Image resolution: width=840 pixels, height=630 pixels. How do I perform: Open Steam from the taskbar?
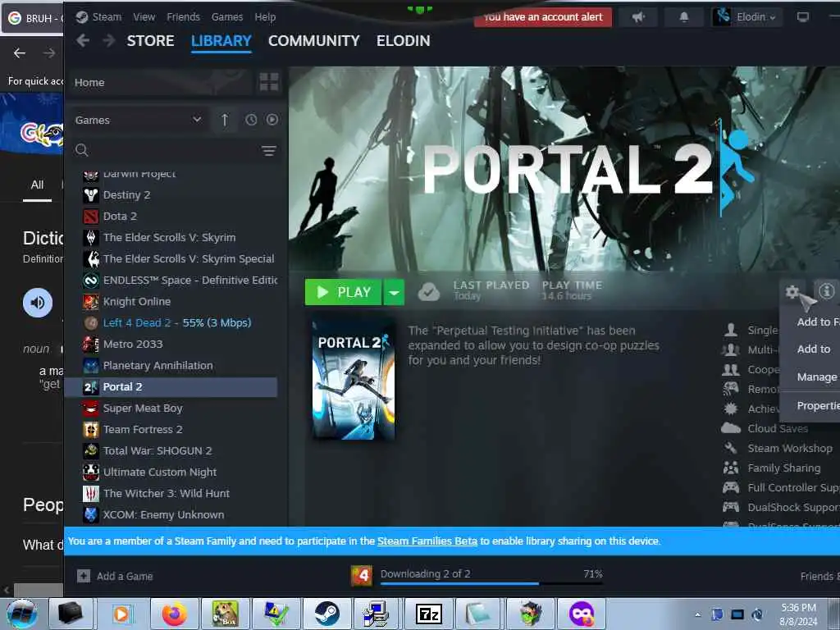click(x=326, y=614)
